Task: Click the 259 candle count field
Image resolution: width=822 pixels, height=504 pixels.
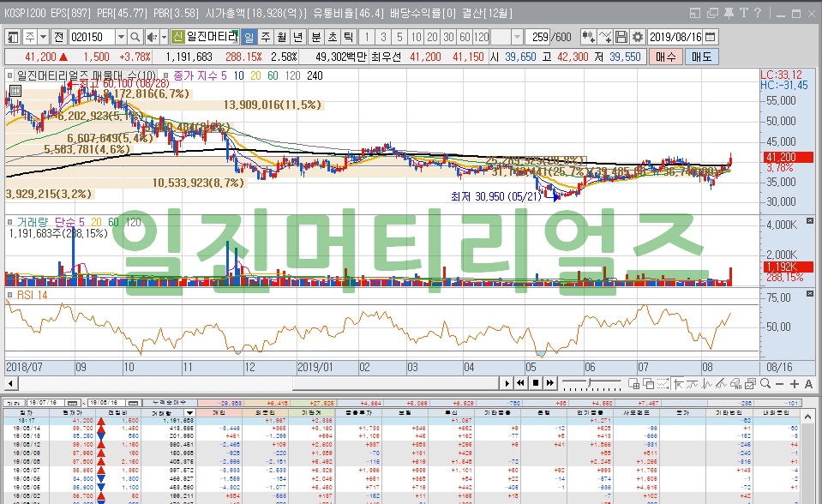Action: (x=539, y=37)
